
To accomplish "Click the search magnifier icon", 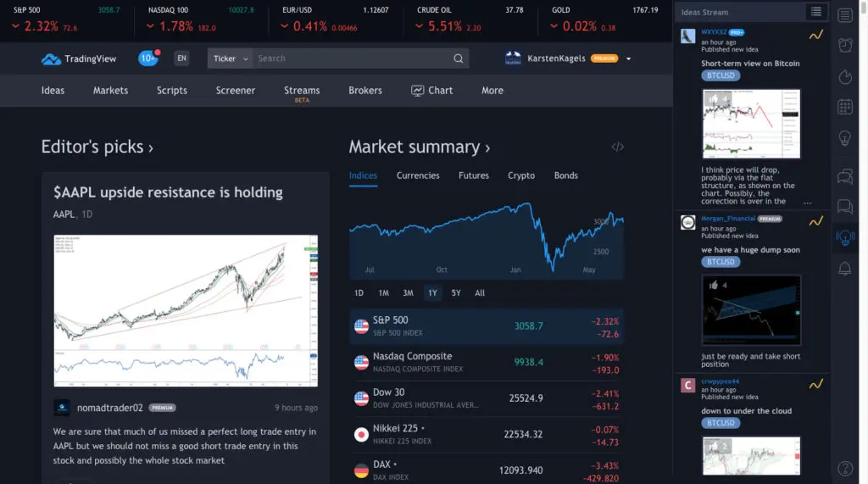I will tap(459, 58).
